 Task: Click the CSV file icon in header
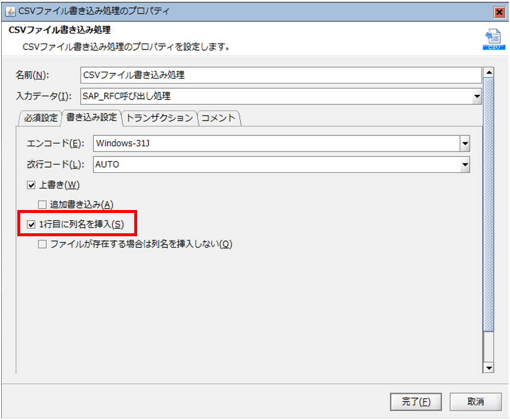(x=490, y=39)
